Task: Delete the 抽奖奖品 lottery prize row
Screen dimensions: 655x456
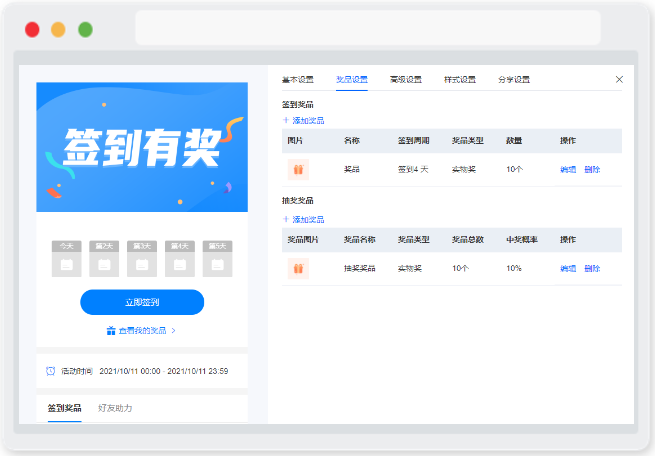Action: [x=592, y=268]
